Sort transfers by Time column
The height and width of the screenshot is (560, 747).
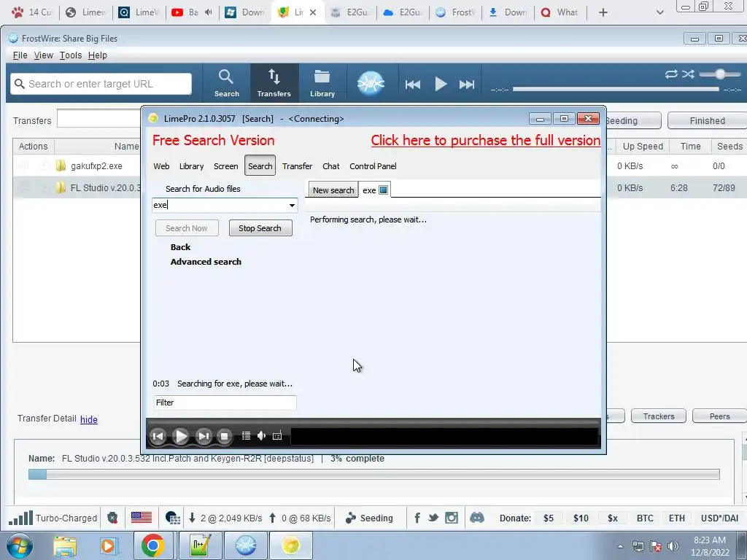[690, 146]
